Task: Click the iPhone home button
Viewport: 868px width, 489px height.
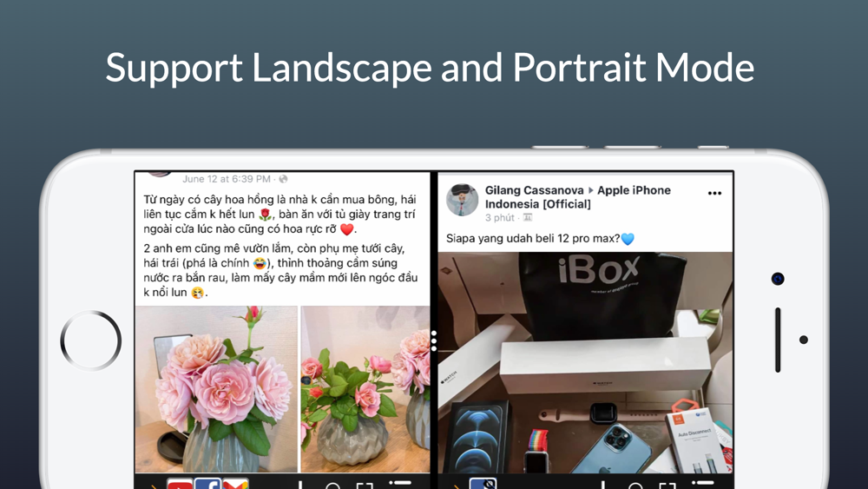Action: (x=91, y=340)
